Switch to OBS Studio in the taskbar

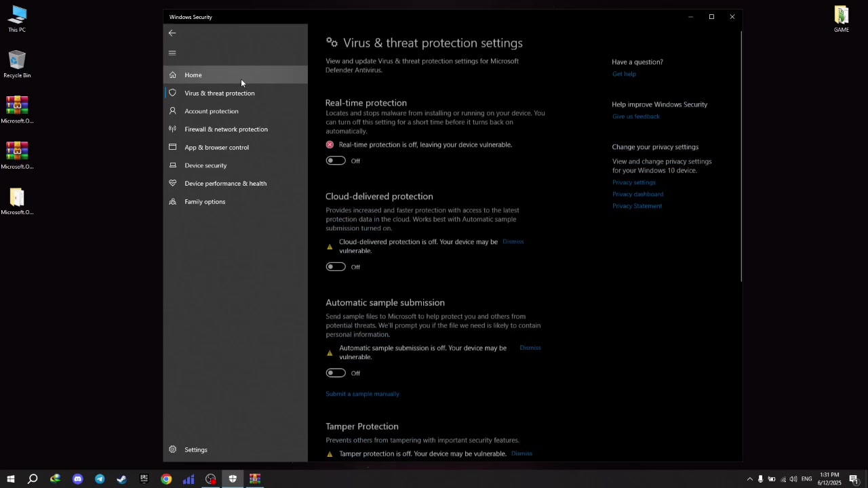[211, 479]
